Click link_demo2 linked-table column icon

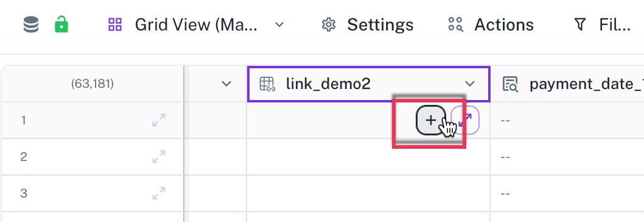click(267, 84)
